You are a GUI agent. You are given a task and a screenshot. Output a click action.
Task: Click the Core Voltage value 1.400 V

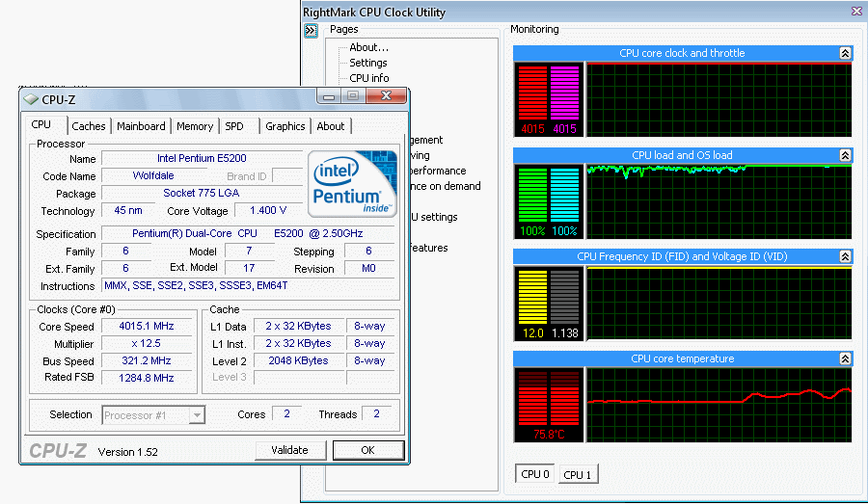point(268,211)
